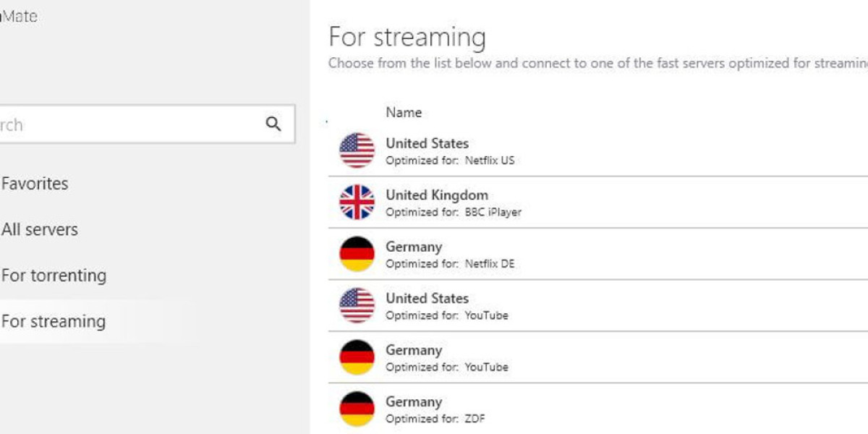This screenshot has height=434, width=868.
Task: Click the United States flag for Netflix US
Action: (x=357, y=150)
